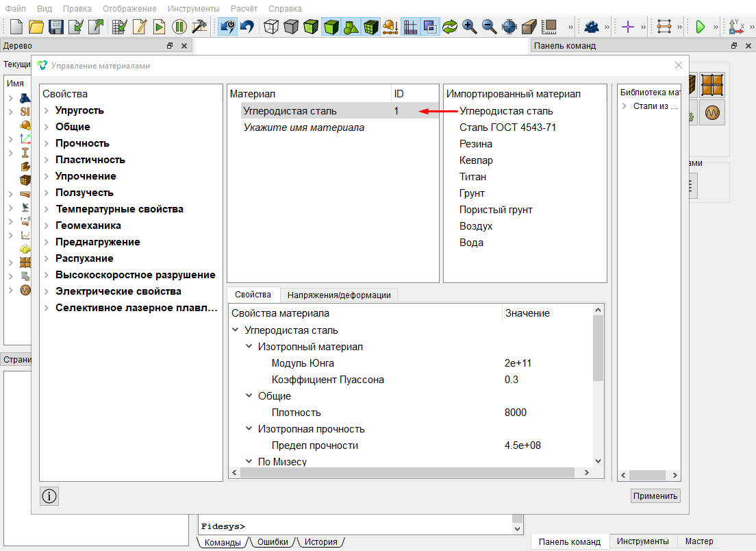Collapse the Изотропный материал node
The height and width of the screenshot is (551, 756).
(249, 346)
